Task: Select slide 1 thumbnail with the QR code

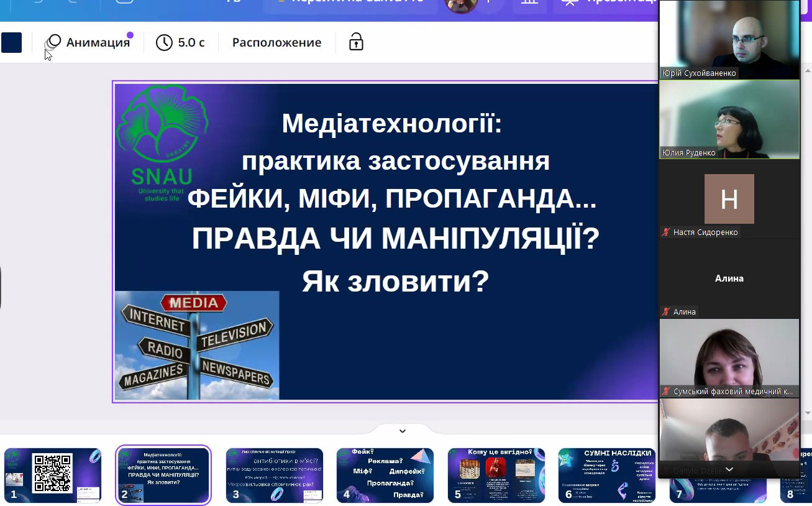Action: point(53,476)
